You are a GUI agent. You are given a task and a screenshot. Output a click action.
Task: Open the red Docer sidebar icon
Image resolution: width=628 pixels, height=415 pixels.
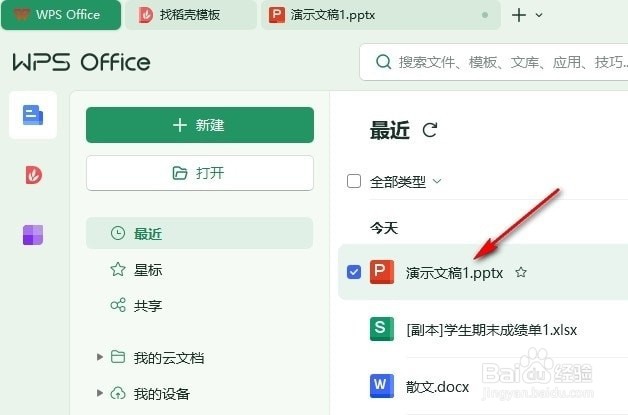click(33, 175)
